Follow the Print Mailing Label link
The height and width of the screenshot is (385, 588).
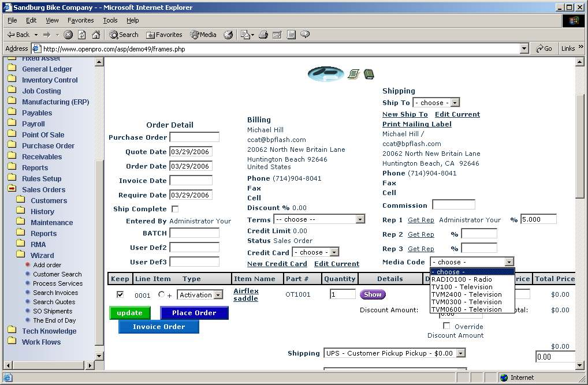416,124
